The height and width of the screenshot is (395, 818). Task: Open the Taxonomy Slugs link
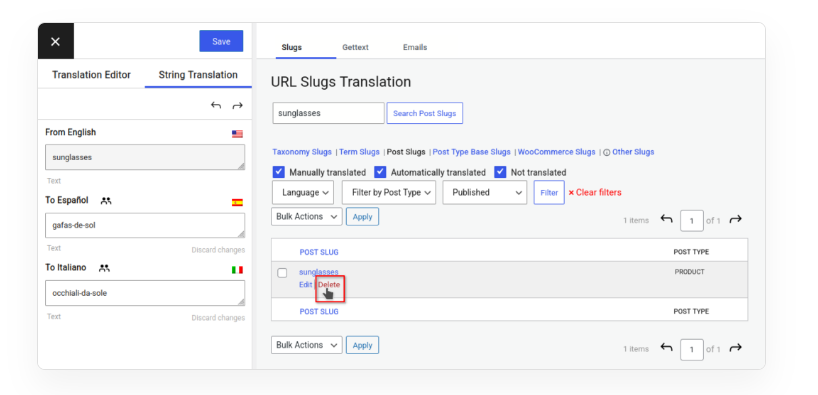(302, 152)
